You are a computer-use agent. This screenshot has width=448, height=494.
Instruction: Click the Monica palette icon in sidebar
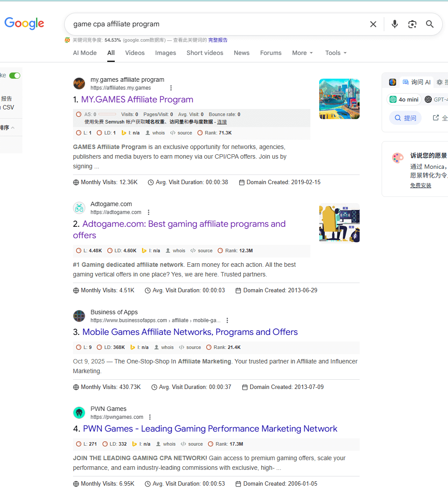click(397, 157)
